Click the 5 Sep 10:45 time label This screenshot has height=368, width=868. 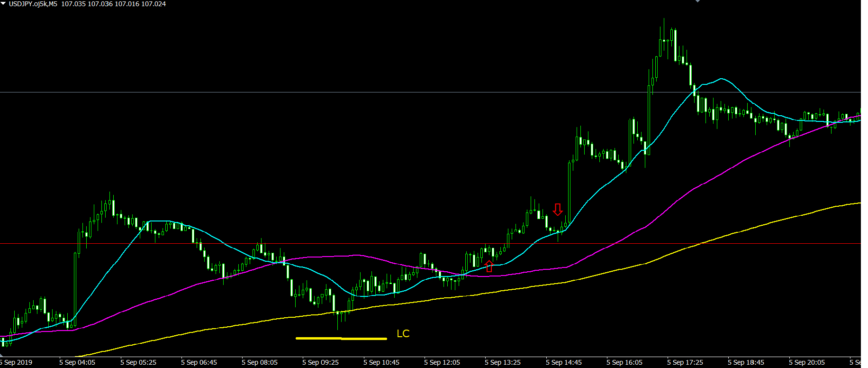pyautogui.click(x=381, y=362)
